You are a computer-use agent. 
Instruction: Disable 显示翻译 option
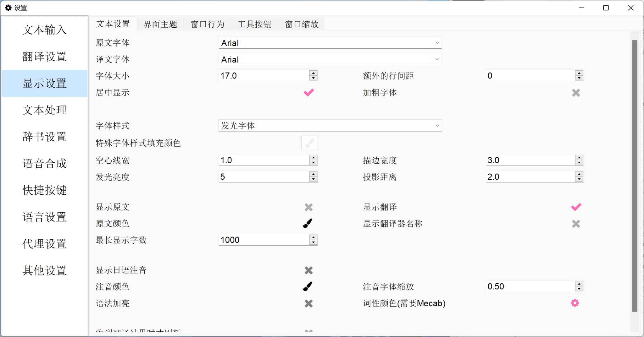pyautogui.click(x=575, y=207)
